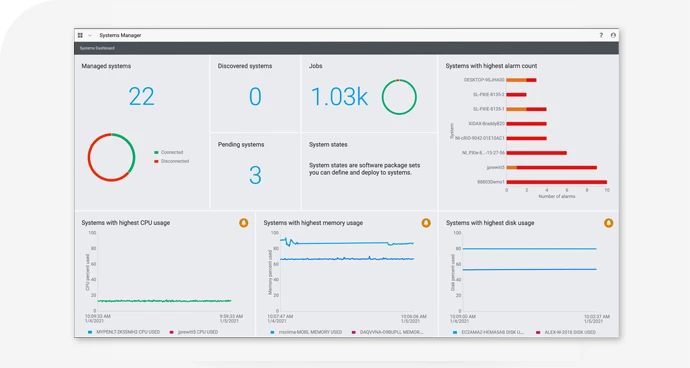The height and width of the screenshot is (368, 690).
Task: Toggle the Disconnected legend entry
Action: 172,161
